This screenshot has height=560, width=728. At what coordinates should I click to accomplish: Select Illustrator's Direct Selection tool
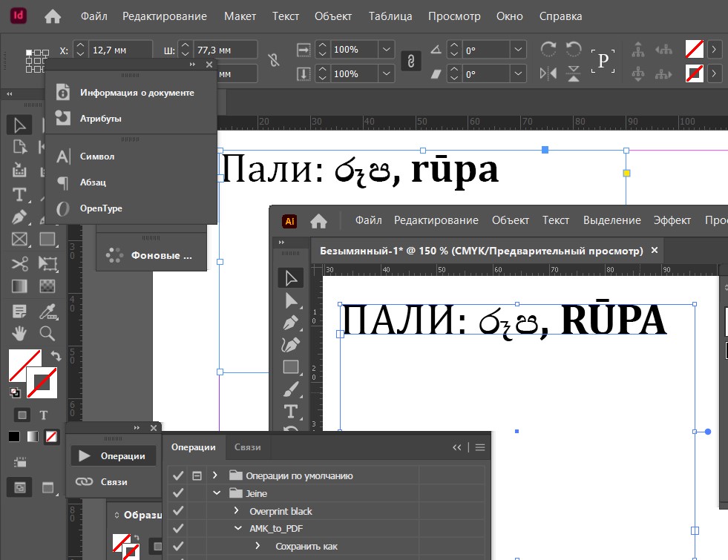tap(290, 300)
